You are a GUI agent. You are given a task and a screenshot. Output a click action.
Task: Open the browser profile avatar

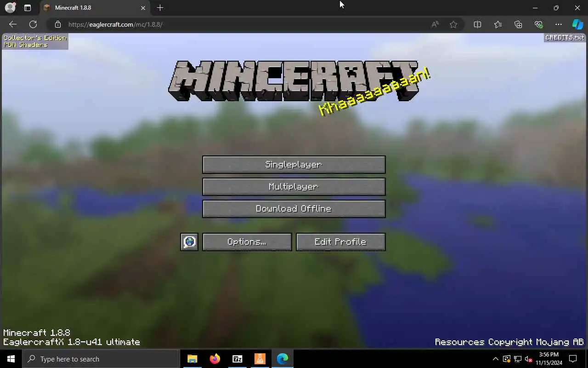coord(10,8)
